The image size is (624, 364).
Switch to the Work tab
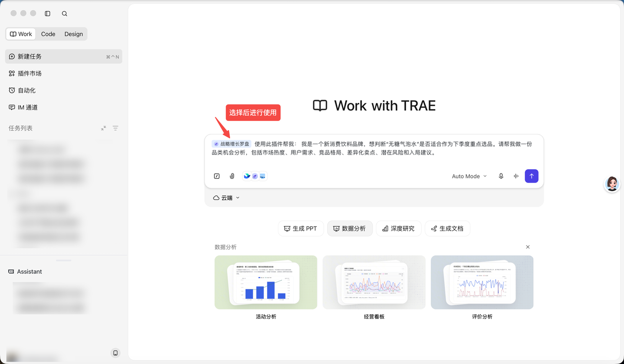coord(21,34)
